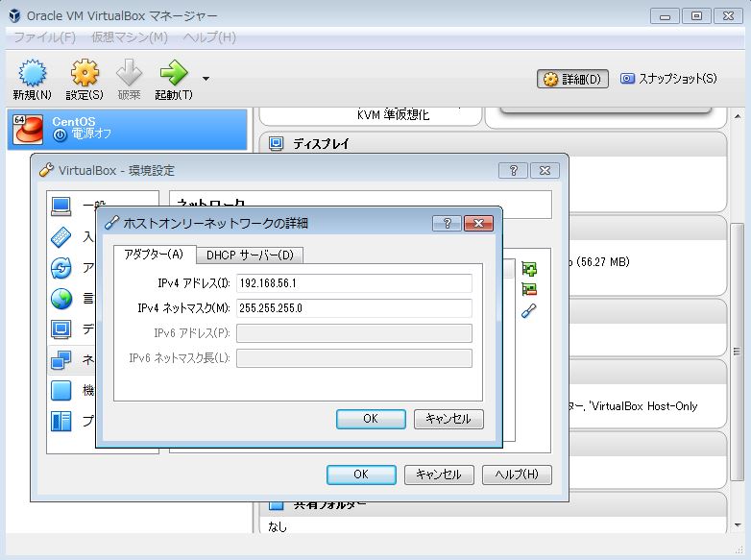
Task: Close the host-only network details dialog
Action: coord(478,223)
